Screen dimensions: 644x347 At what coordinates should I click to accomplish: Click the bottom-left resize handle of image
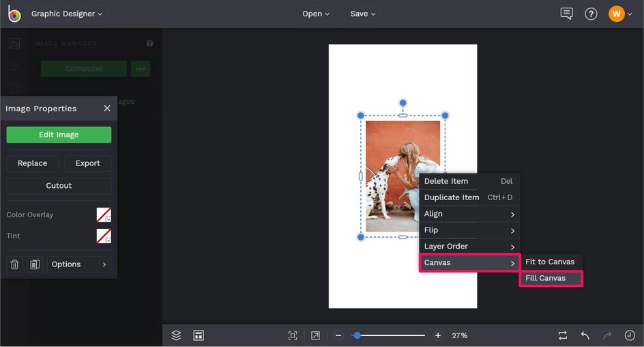(361, 237)
